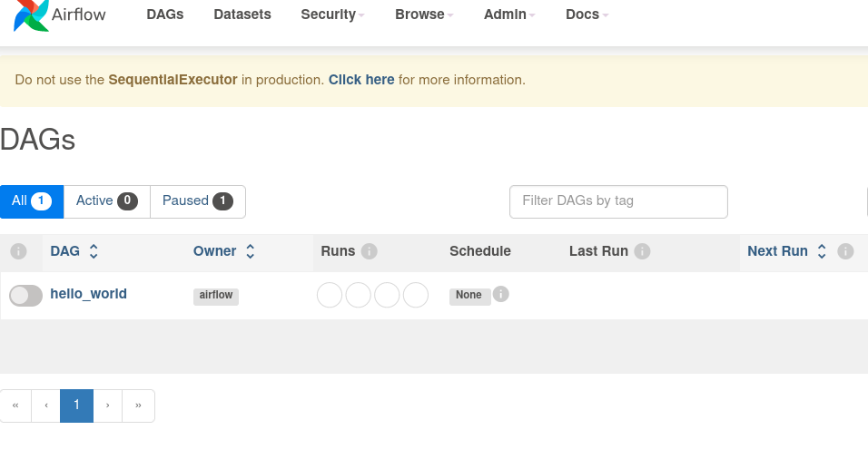Open the Docs menu

point(587,15)
